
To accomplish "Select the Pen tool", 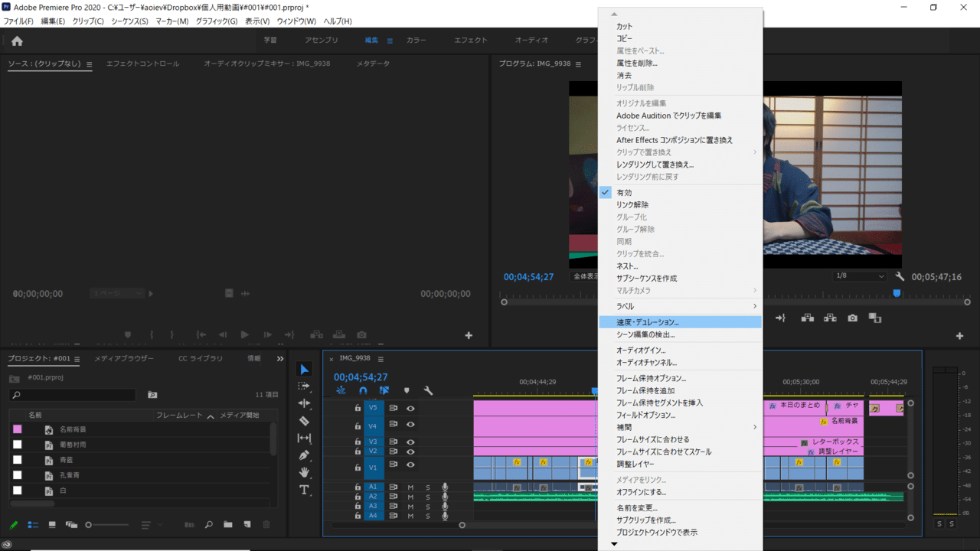I will [x=304, y=455].
